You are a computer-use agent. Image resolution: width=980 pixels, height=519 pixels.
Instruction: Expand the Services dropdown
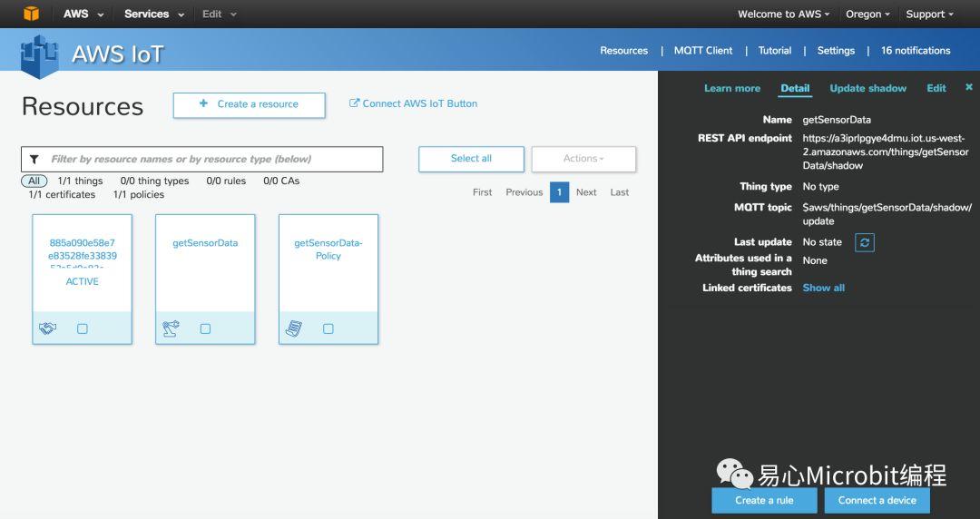tap(153, 14)
